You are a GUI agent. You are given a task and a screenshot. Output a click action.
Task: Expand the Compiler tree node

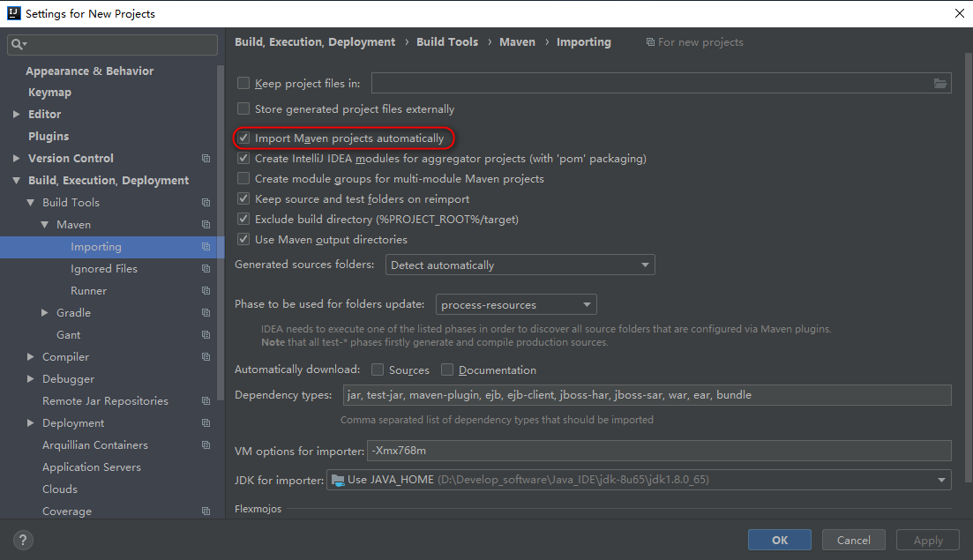30,356
